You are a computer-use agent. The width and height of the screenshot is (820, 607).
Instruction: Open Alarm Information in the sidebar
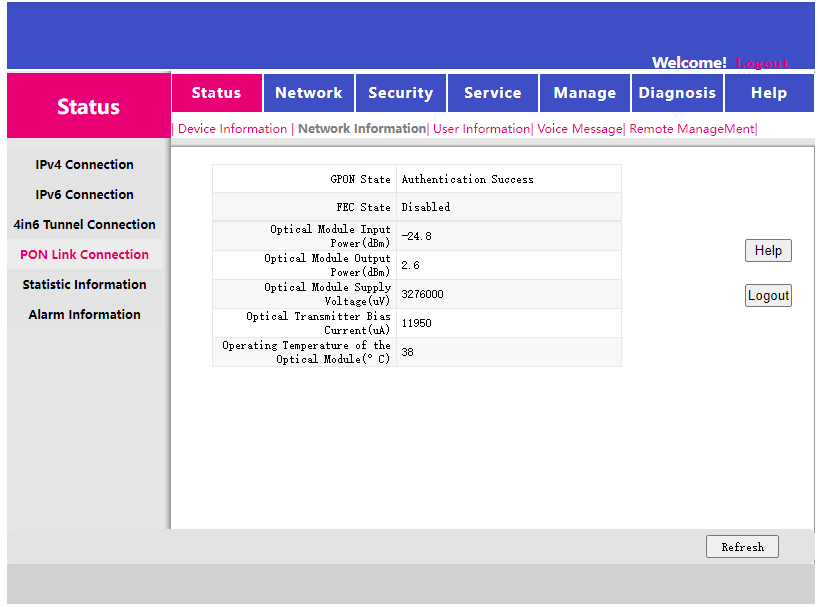click(84, 314)
